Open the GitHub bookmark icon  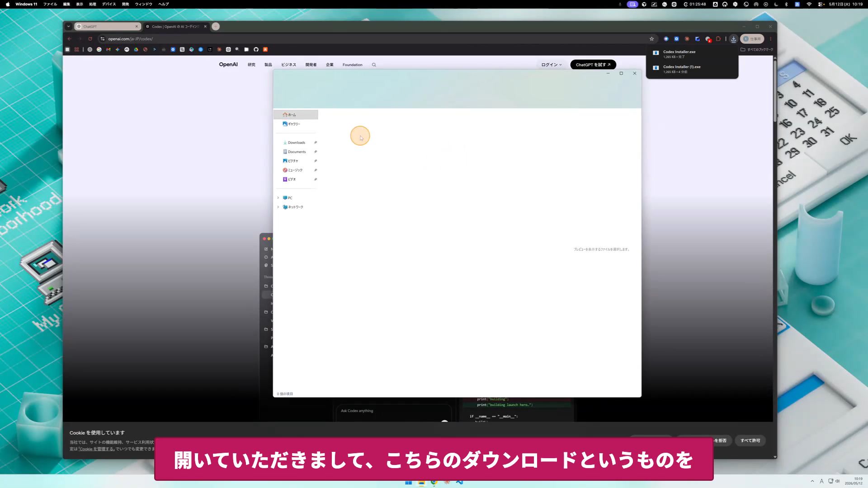(x=256, y=50)
